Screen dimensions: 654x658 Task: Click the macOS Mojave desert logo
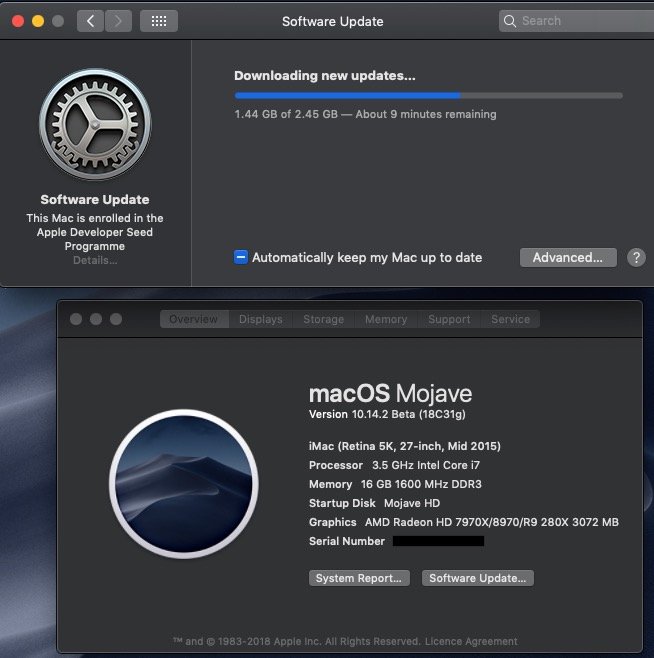pos(184,484)
